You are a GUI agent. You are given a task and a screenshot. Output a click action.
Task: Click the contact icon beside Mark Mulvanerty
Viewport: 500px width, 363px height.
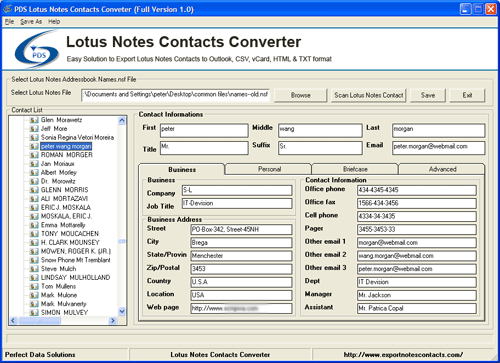tap(34, 304)
